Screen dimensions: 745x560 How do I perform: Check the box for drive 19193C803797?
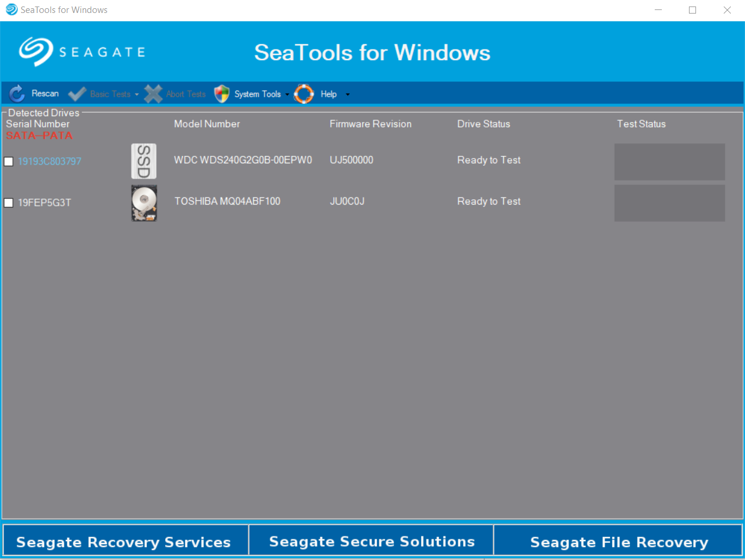pos(9,162)
